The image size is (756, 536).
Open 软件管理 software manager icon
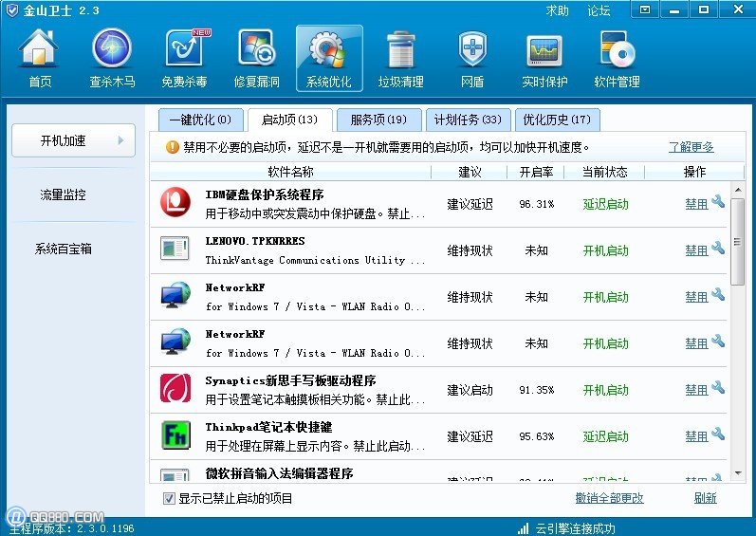coord(617,58)
